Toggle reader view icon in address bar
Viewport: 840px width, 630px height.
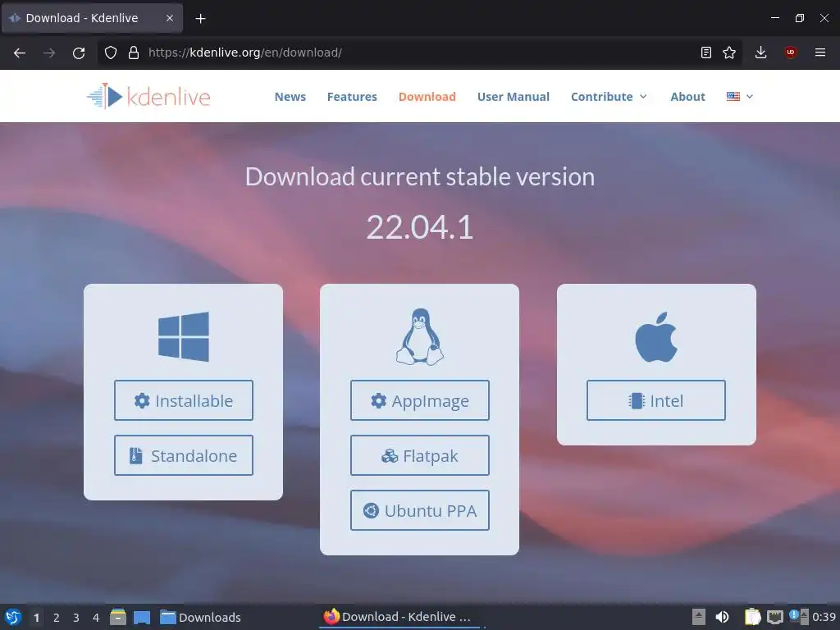click(x=706, y=52)
